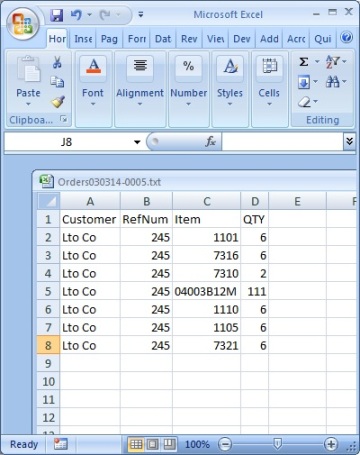360x455 pixels.
Task: Switch to Page Layout view
Action: pyautogui.click(x=153, y=444)
